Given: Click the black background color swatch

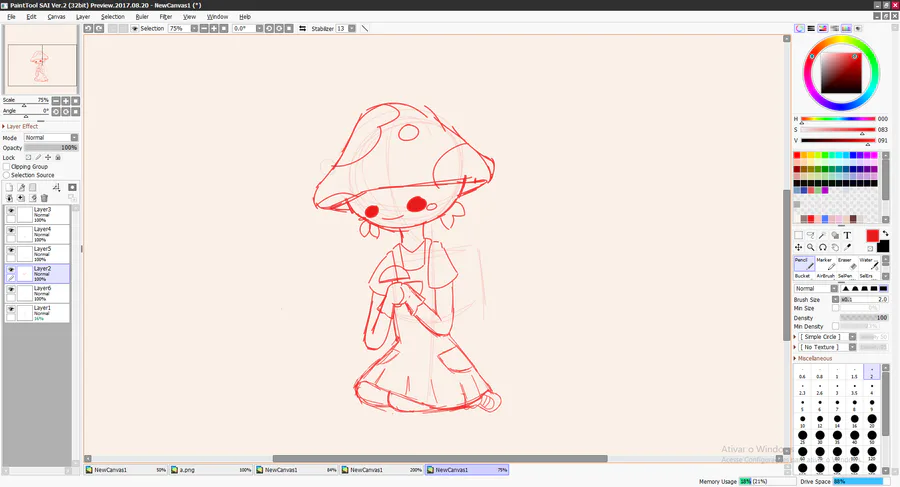Looking at the screenshot, I should click(883, 246).
